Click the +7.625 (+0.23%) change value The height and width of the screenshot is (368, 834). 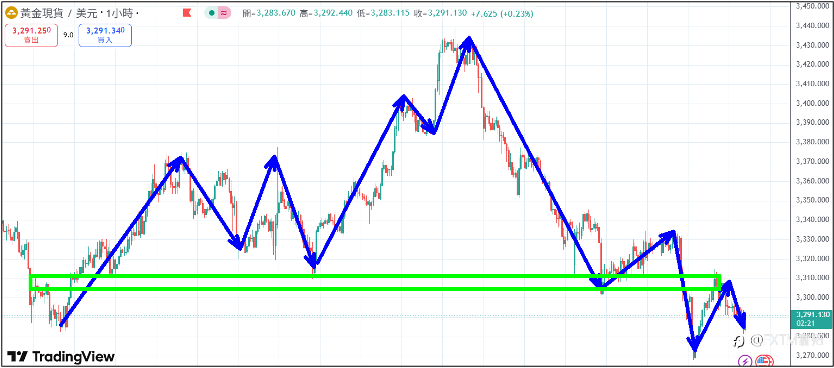coord(502,13)
